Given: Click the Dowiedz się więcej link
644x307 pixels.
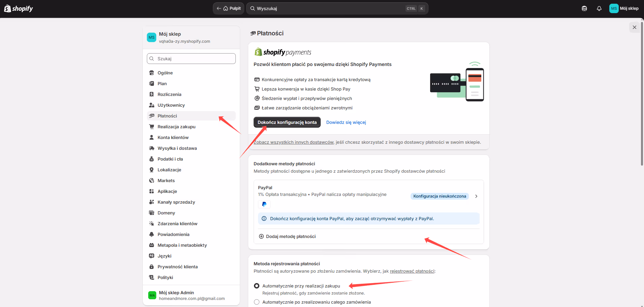Looking at the screenshot, I should pos(346,122).
